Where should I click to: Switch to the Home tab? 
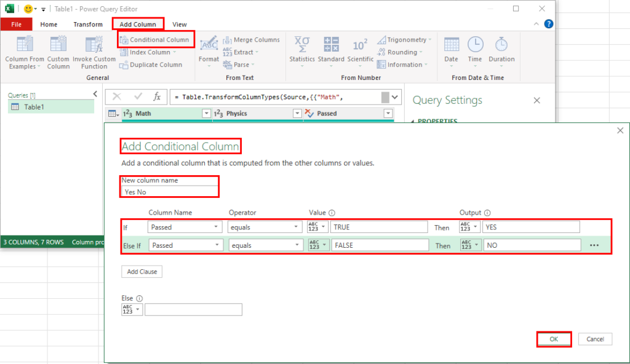tap(49, 25)
